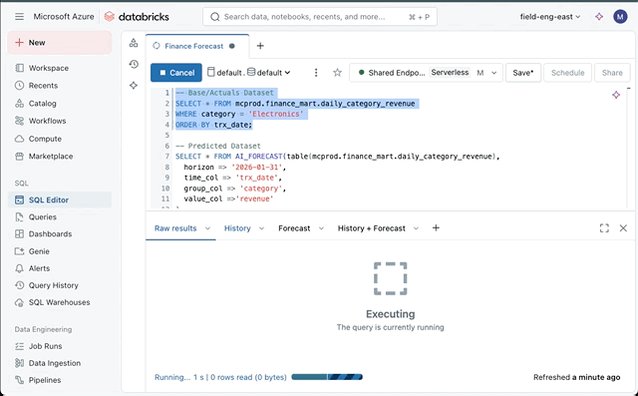Click the Save button
The width and height of the screenshot is (638, 396).
[x=523, y=72]
